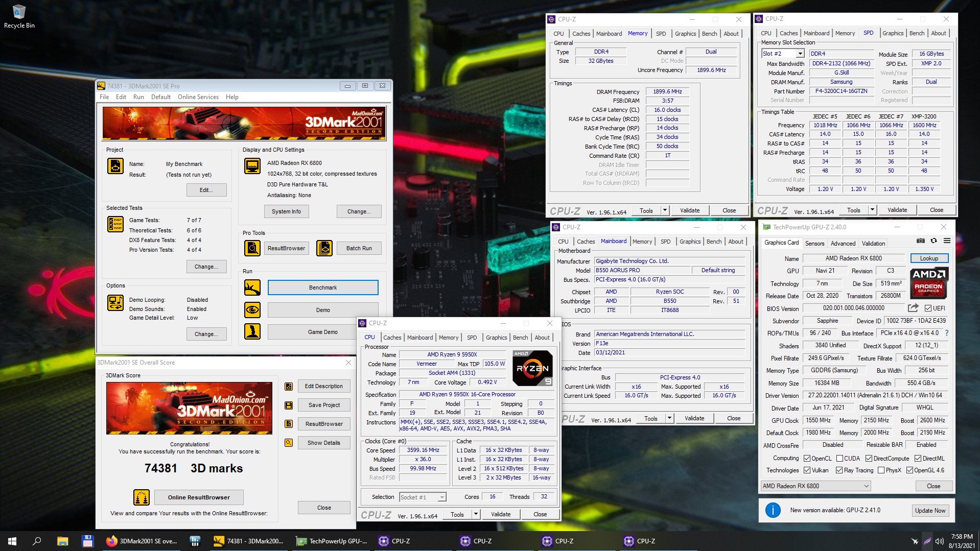Open the Bench tab in CPU-Z Memory window
This screenshot has width=980, height=551.
coord(709,34)
